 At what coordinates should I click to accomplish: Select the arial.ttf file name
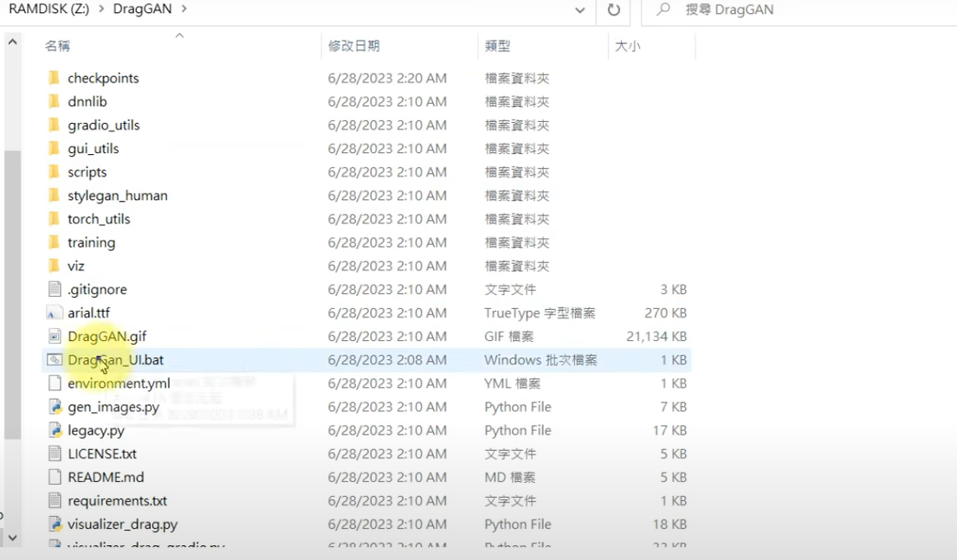click(x=88, y=313)
